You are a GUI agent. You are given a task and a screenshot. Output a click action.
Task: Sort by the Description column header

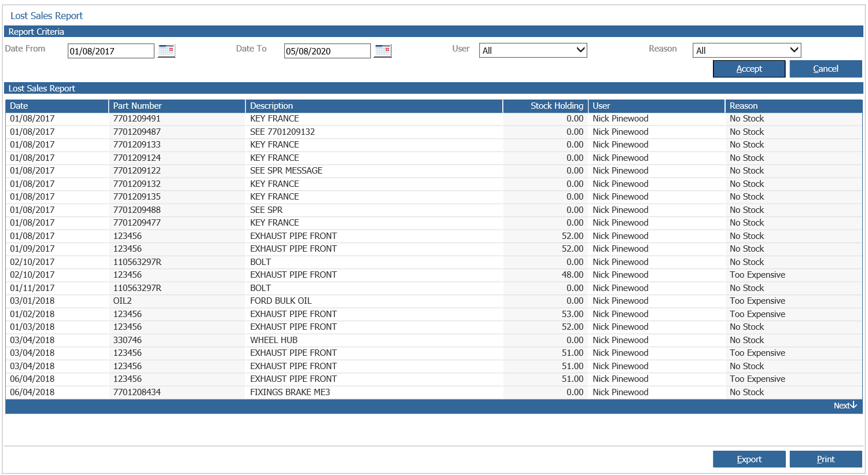(x=374, y=106)
